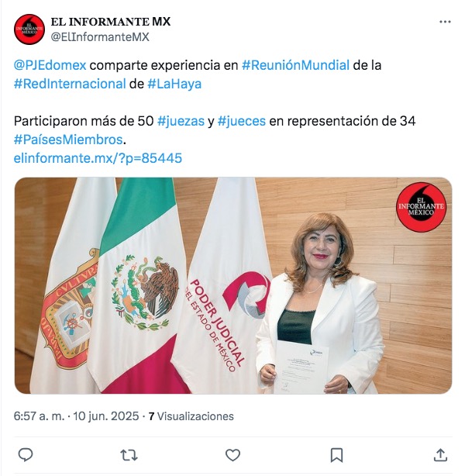Open the #PaísesMiembros hashtag
The width and height of the screenshot is (465, 476).
click(x=68, y=140)
